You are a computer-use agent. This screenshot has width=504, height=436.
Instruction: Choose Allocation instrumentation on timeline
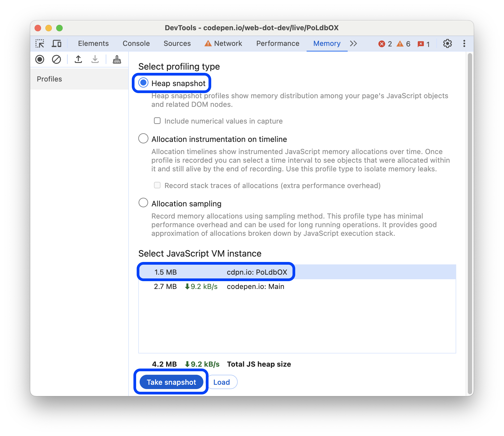143,138
